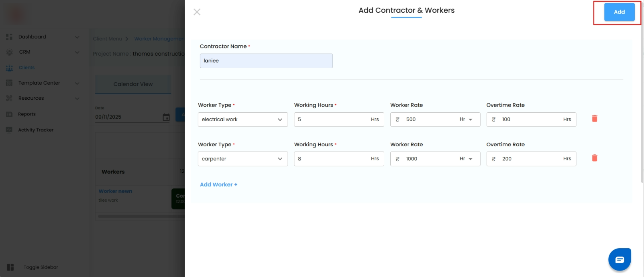Expand the Resources sidebar chevron
Image resolution: width=644 pixels, height=277 pixels.
77,99
